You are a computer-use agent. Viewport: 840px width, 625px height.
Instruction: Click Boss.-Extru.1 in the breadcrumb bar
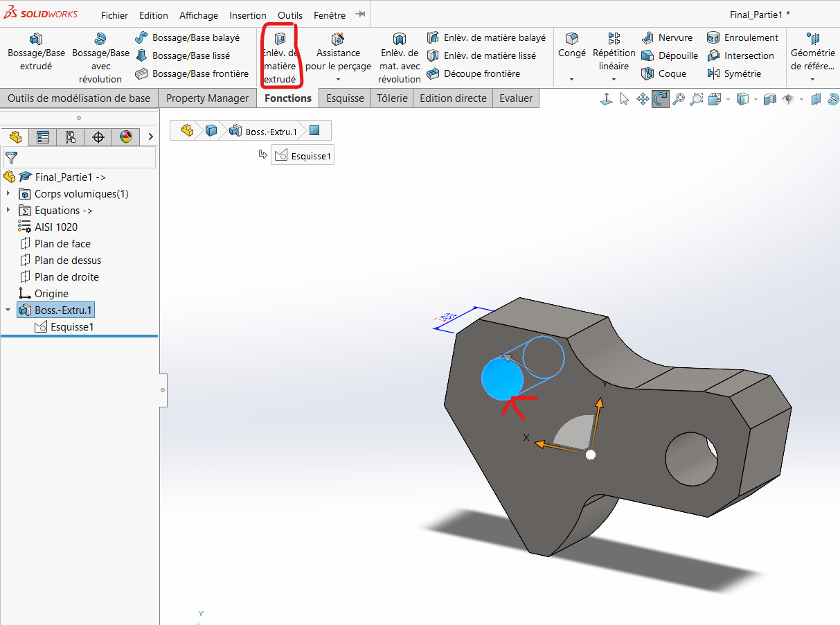point(264,130)
